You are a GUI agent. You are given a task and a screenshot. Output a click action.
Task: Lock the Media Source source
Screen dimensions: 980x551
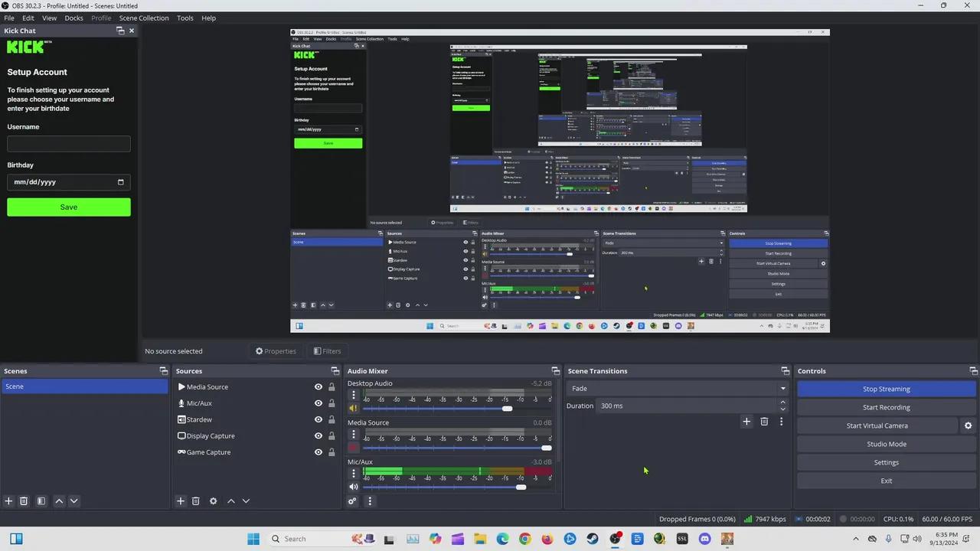[x=332, y=387]
